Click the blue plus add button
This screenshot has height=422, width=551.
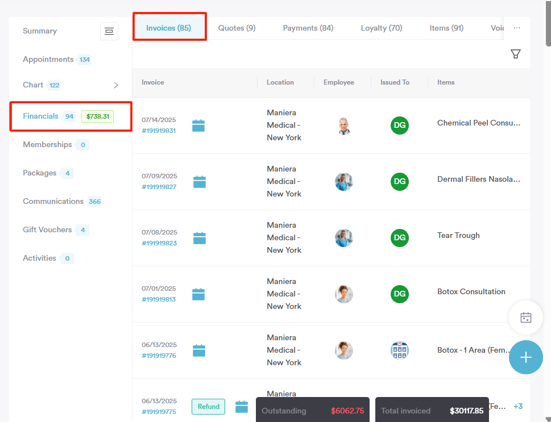coord(526,357)
